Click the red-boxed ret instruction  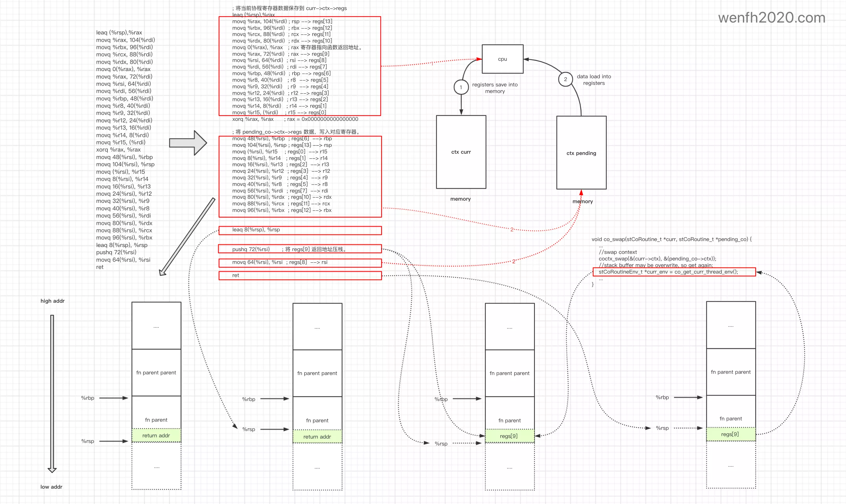pyautogui.click(x=300, y=275)
